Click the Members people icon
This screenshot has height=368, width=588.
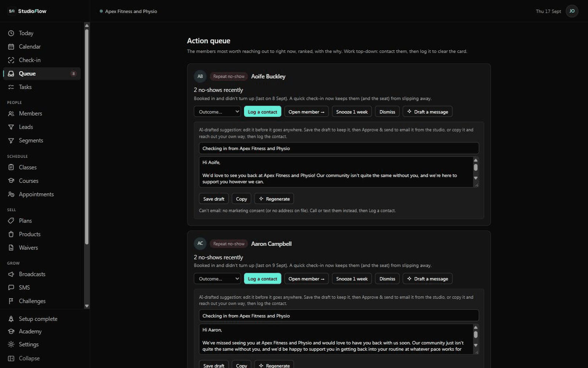(x=11, y=114)
